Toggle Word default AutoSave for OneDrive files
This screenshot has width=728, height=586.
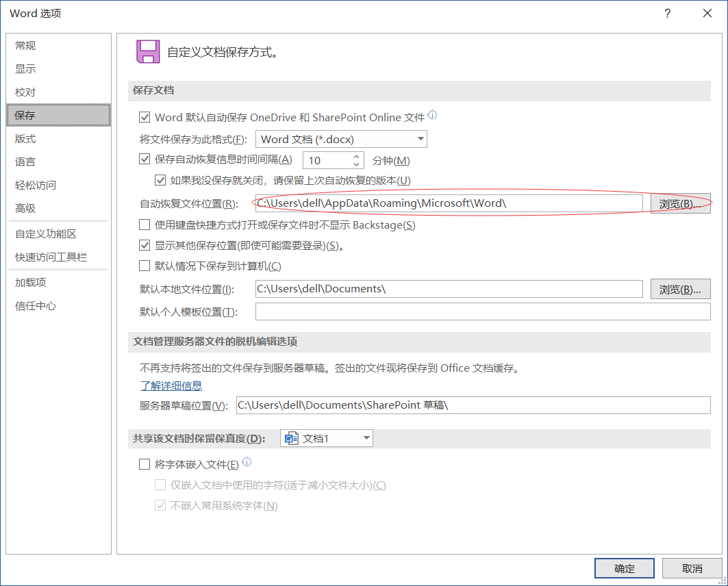pos(145,117)
